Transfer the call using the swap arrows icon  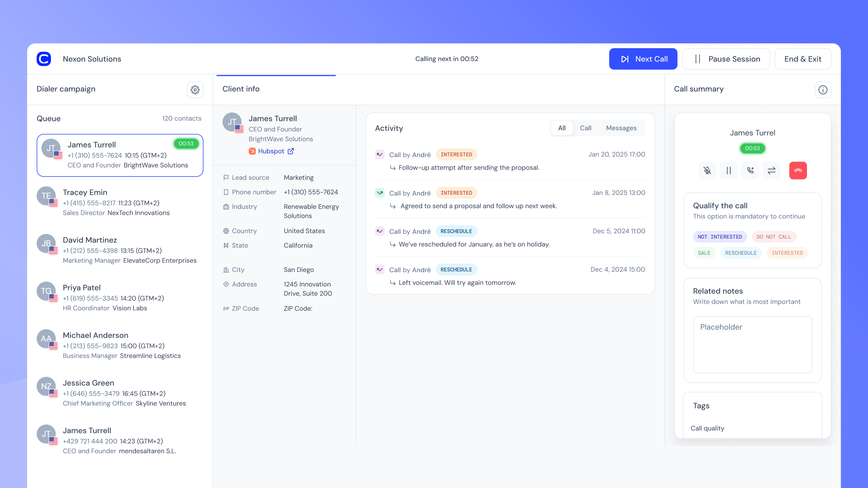coord(772,171)
